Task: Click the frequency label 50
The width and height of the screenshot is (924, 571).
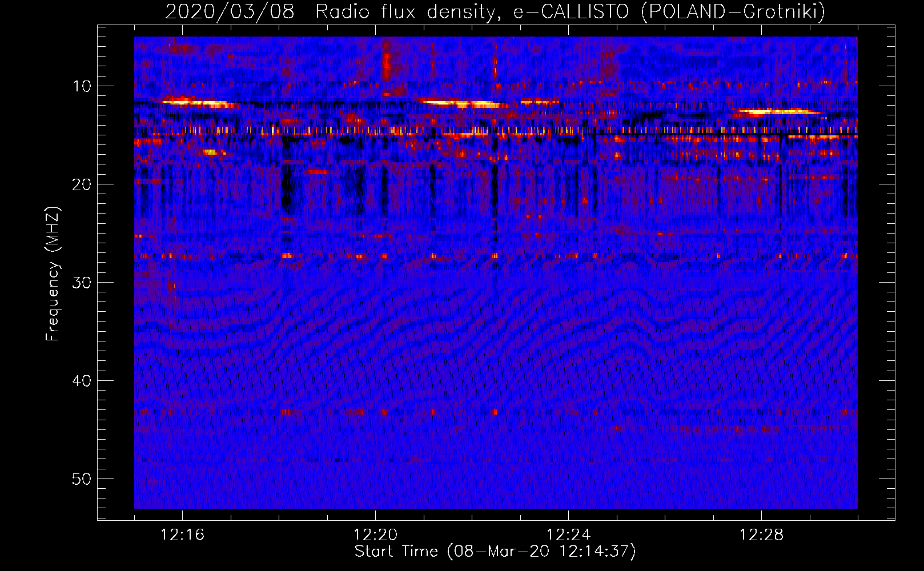Action: pos(82,479)
